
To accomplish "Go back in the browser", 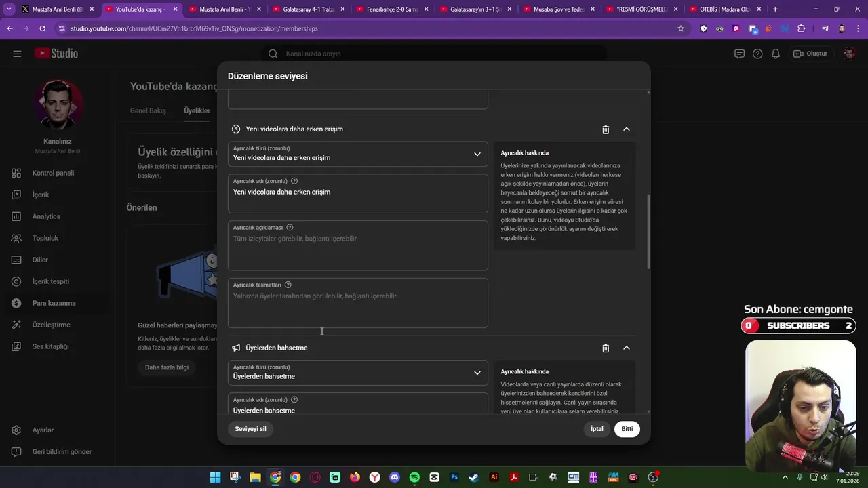I will pos(10,28).
